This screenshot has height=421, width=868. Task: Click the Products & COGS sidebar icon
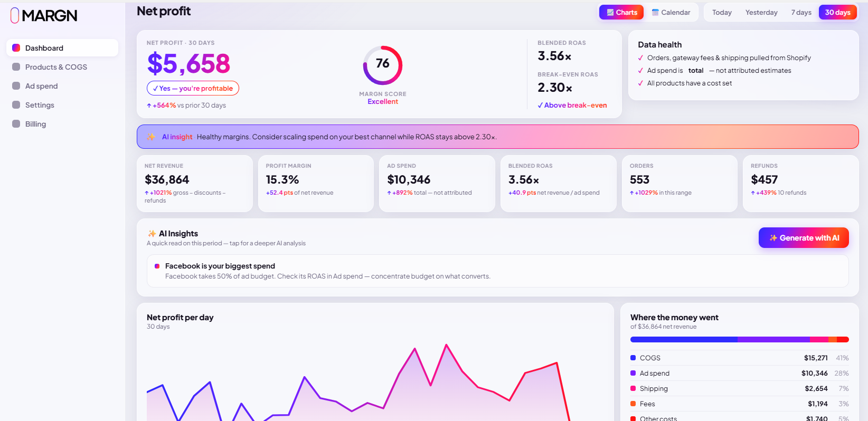(x=16, y=67)
